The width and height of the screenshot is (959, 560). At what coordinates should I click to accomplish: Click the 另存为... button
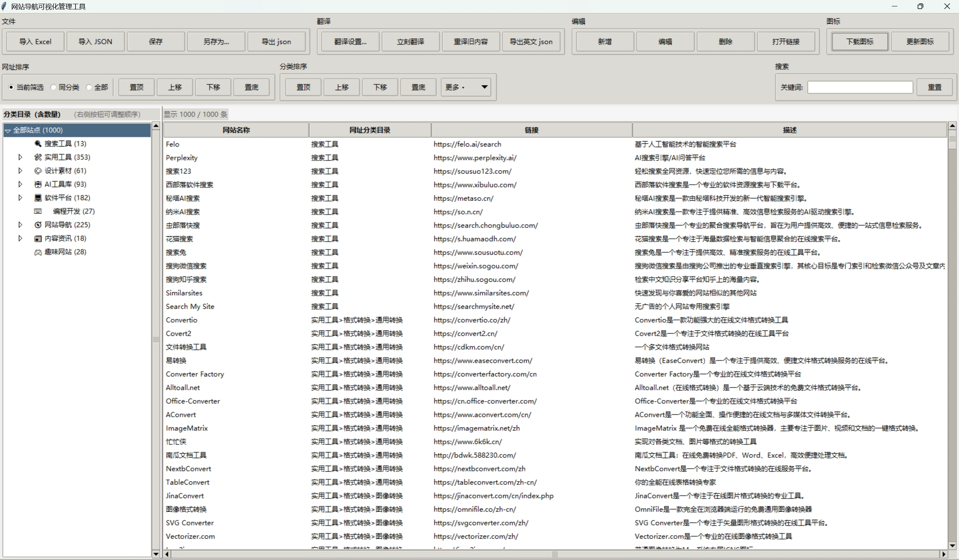[216, 41]
